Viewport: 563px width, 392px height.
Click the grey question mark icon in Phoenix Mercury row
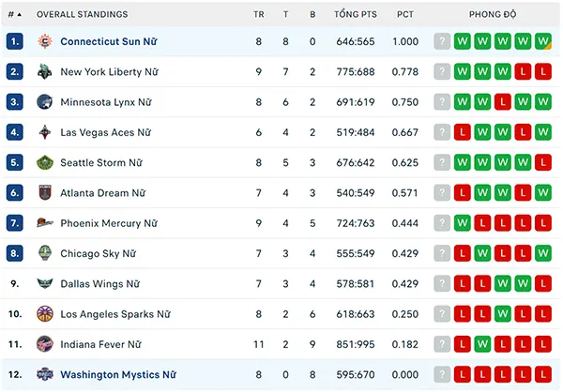click(x=442, y=223)
